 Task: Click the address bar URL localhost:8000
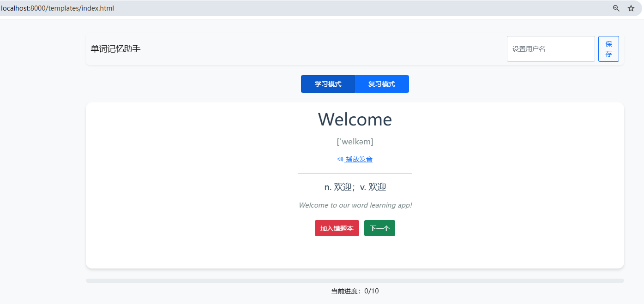click(x=57, y=8)
